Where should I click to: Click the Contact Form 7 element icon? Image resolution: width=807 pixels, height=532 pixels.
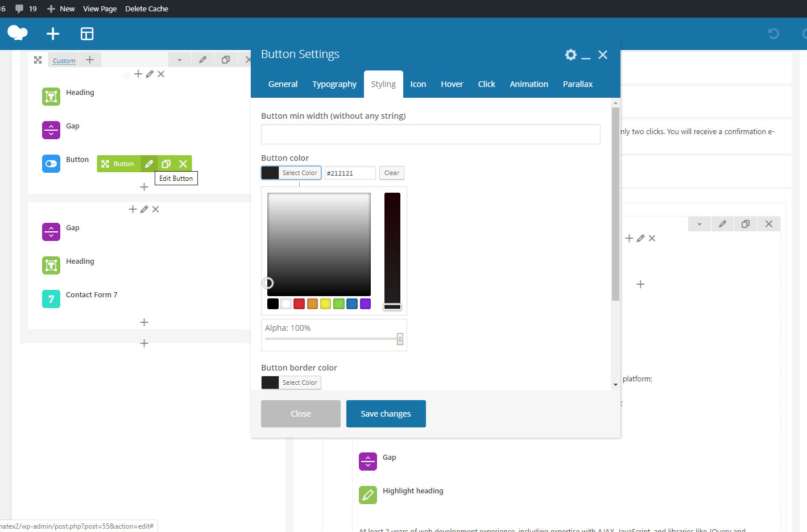pyautogui.click(x=51, y=298)
